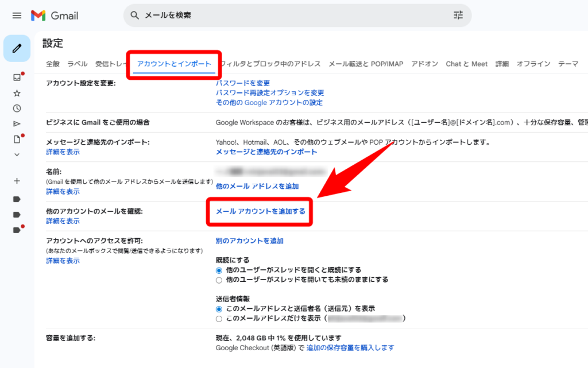Image resolution: width=588 pixels, height=368 pixels.
Task: Click the compose pencil button
Action: tap(17, 48)
